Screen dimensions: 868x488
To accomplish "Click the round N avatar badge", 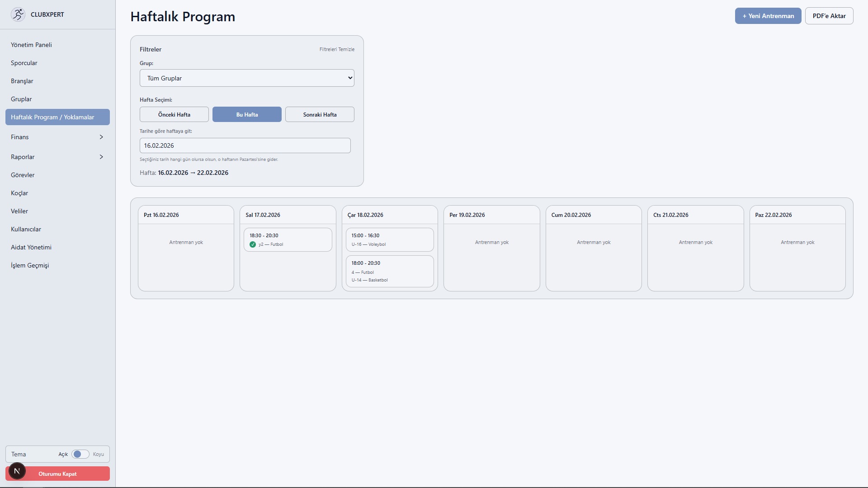I will (x=17, y=471).
